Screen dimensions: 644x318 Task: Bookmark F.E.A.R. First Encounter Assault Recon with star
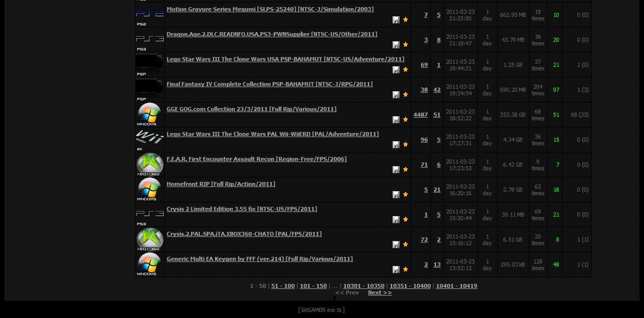click(x=405, y=169)
